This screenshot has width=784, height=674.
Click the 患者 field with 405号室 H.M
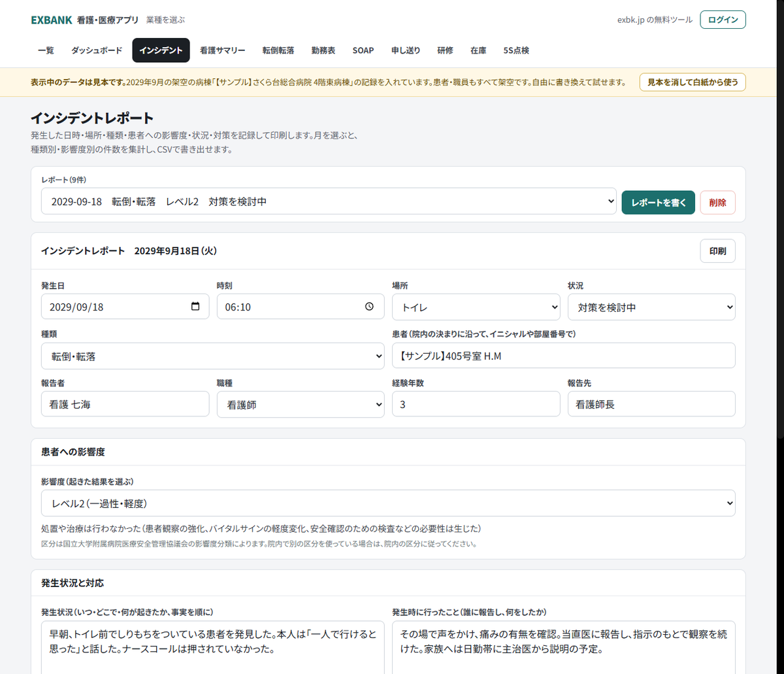564,356
